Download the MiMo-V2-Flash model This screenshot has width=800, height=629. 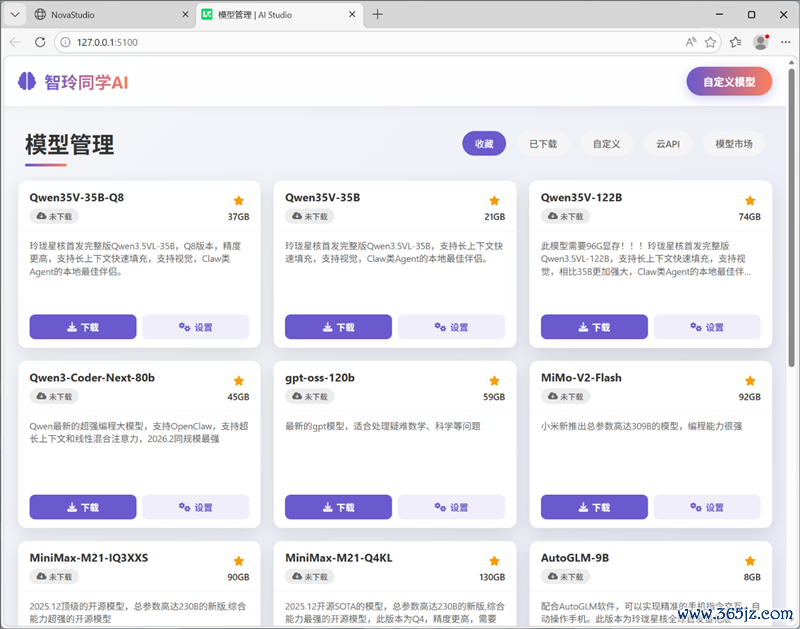[x=594, y=507]
